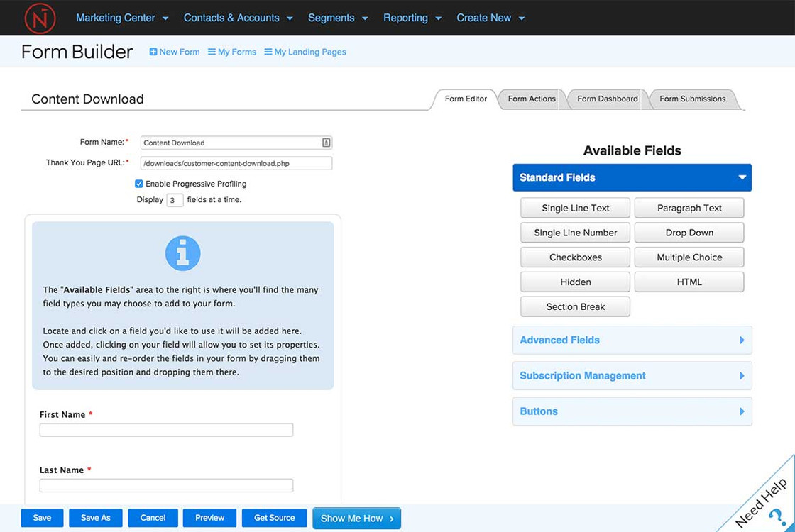Click the list icon beside My Forms

(x=212, y=52)
